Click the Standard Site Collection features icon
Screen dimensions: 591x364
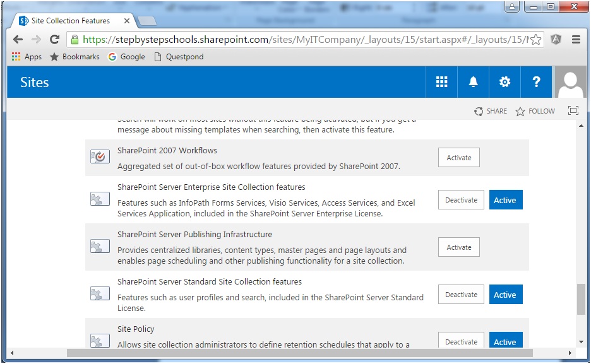(100, 293)
